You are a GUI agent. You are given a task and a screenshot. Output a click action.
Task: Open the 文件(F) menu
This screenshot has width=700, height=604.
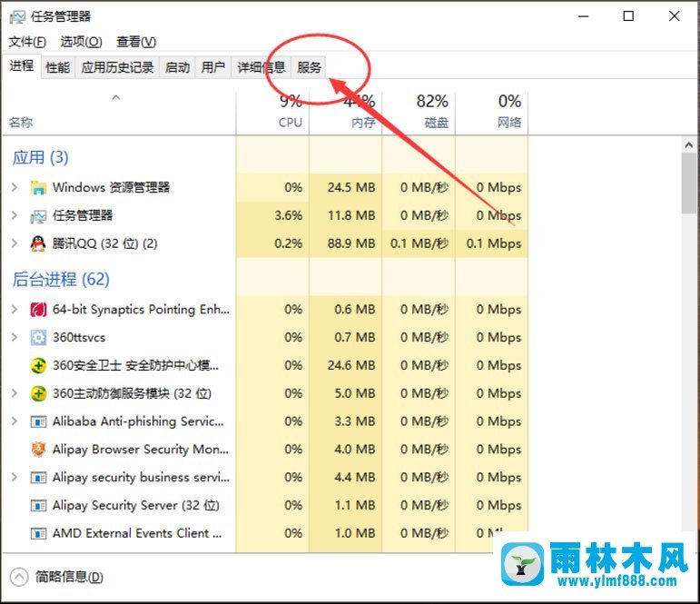[x=27, y=42]
